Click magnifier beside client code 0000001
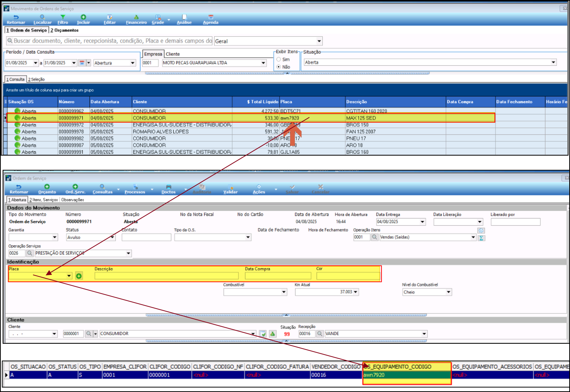This screenshot has width=570, height=392. pos(88,334)
